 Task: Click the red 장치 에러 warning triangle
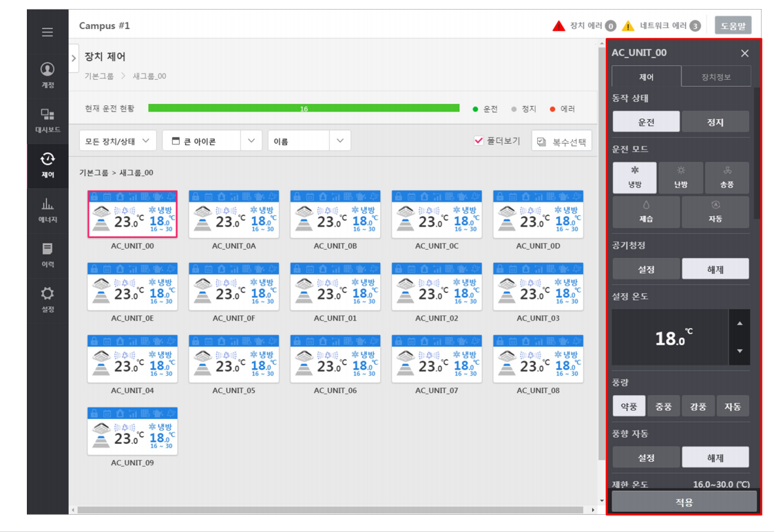[x=558, y=26]
